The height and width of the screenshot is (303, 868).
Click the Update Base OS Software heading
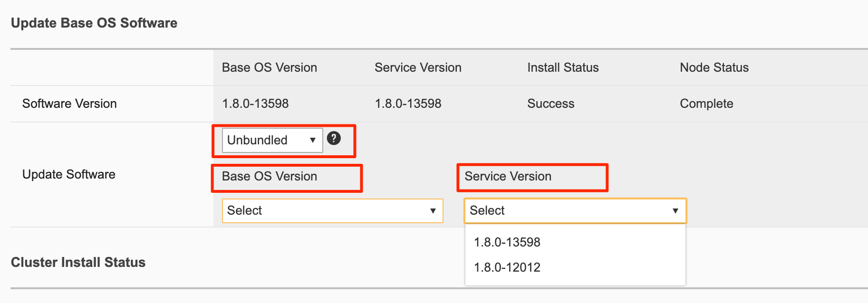94,23
